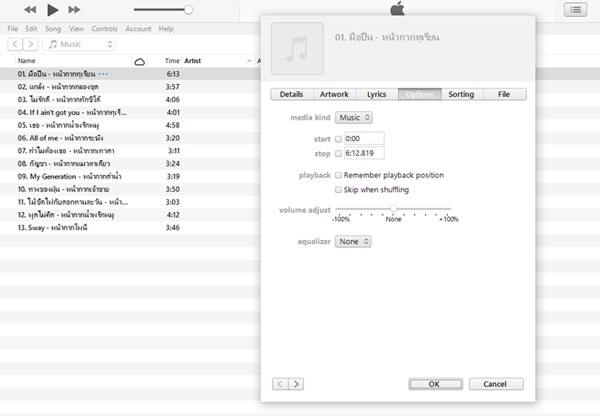Open the Music library dropdown
This screenshot has width=600, height=416.
(x=79, y=44)
